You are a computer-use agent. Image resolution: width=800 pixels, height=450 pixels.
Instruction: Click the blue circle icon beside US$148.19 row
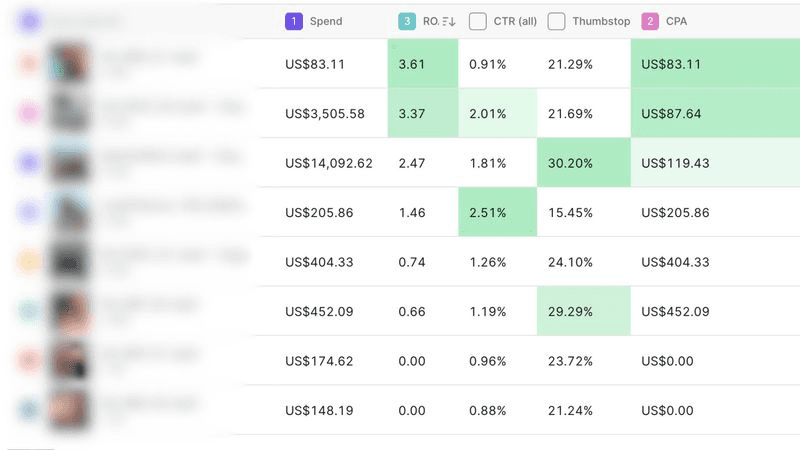[29, 409]
